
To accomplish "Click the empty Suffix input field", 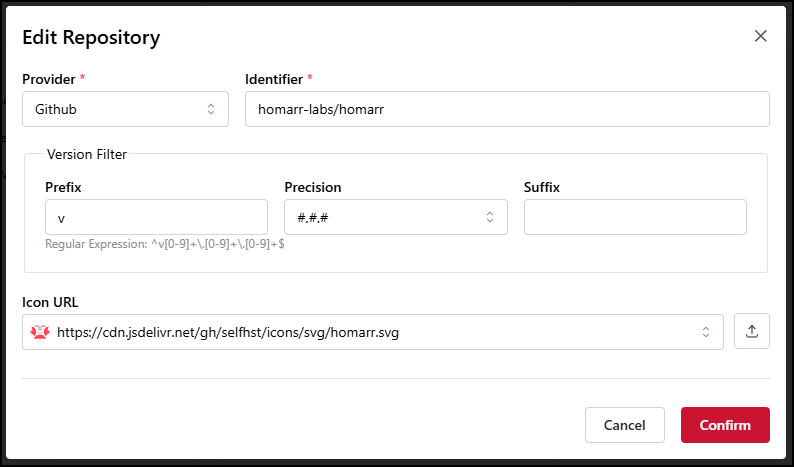I will 635,217.
